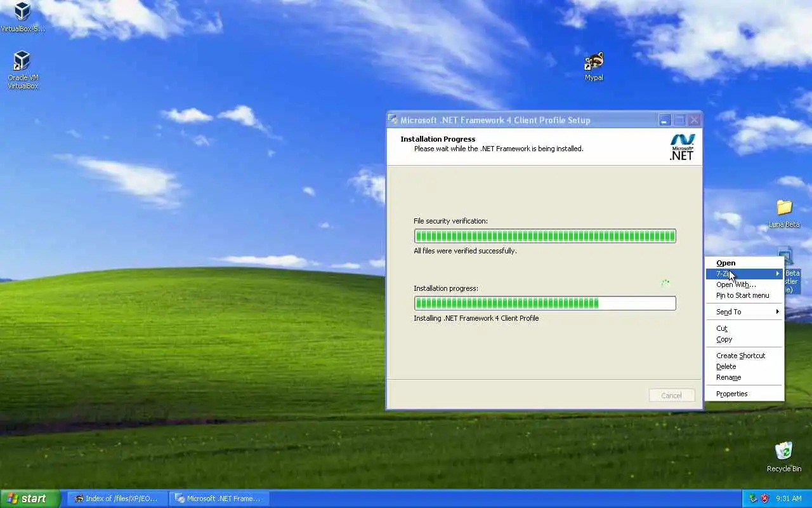This screenshot has width=812, height=508.
Task: Click the 'Installation Progress' heading
Action: (438, 139)
